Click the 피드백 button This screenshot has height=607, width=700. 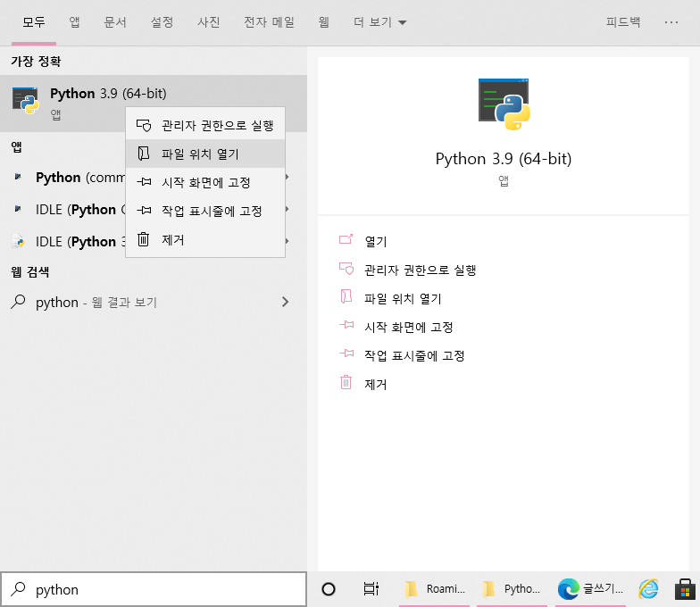click(623, 21)
